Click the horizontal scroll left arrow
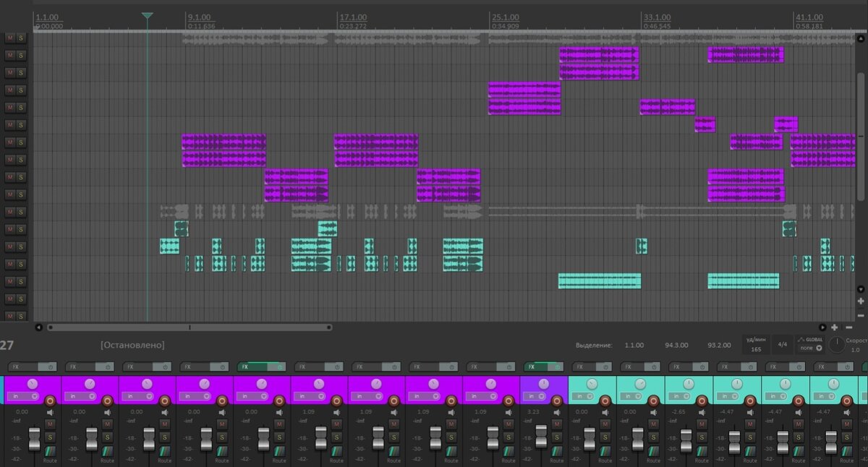 [x=39, y=327]
